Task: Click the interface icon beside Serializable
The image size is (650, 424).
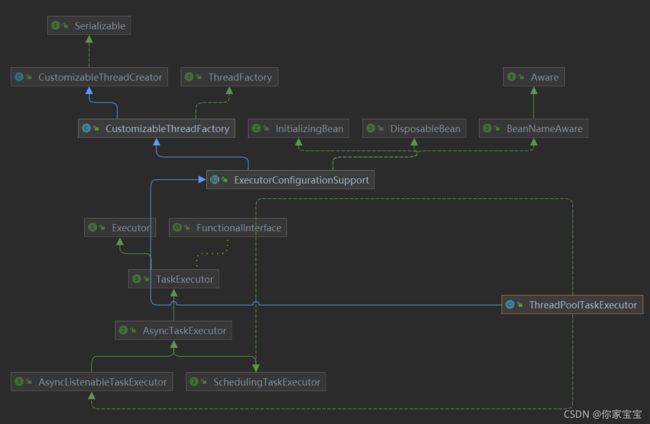Action: [56, 26]
